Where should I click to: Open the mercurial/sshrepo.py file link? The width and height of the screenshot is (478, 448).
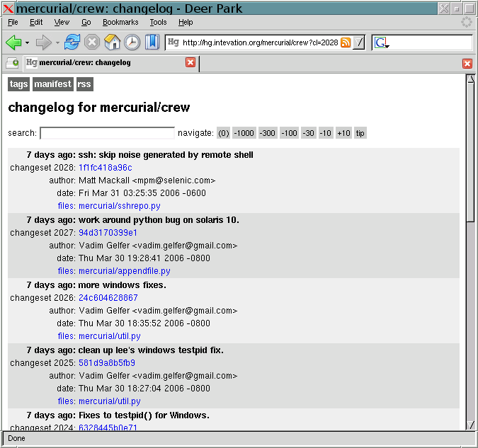point(119,206)
